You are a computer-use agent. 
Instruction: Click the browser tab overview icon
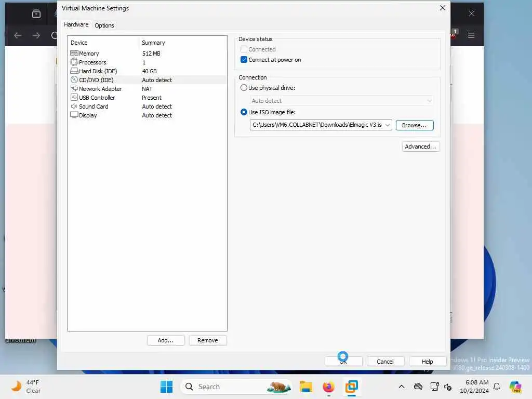click(36, 14)
